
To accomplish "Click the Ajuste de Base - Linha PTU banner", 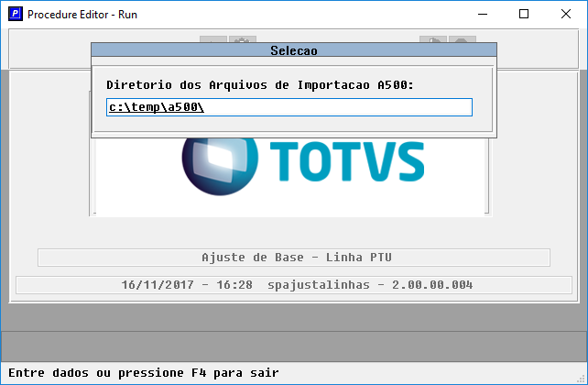I will coord(294,258).
